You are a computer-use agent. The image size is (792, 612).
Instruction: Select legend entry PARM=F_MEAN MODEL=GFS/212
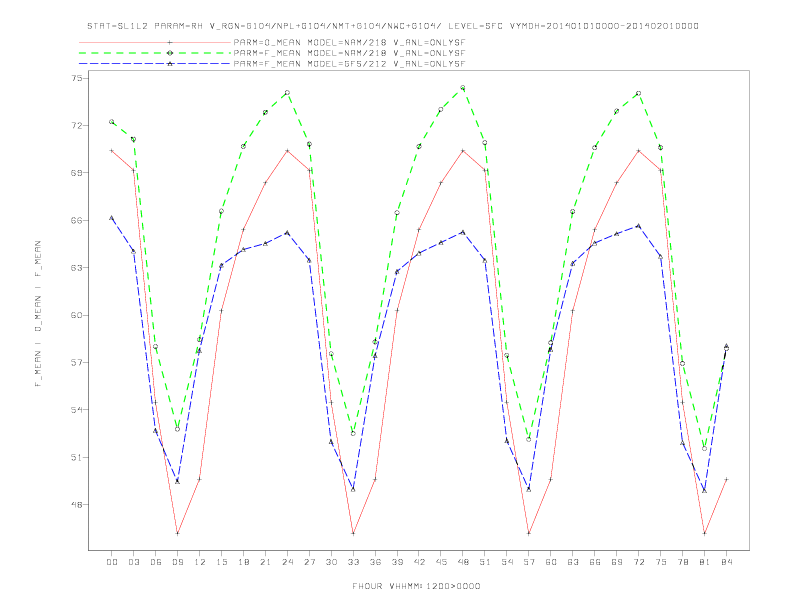pyautogui.click(x=349, y=64)
